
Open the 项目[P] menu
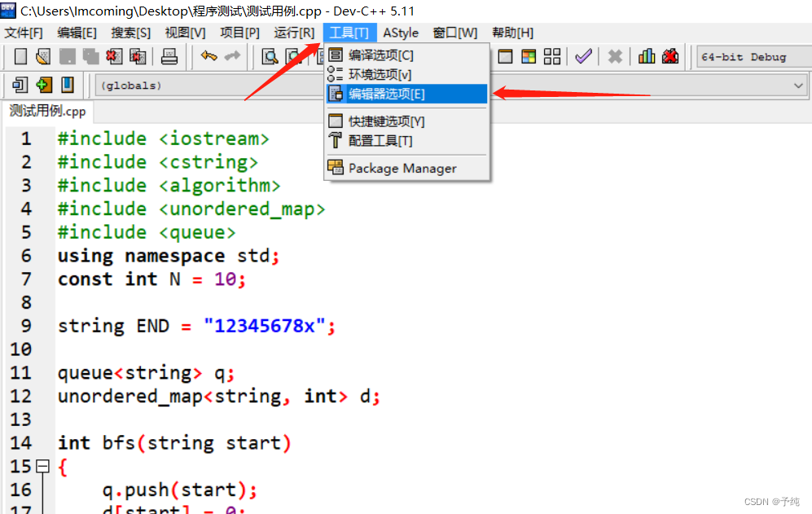(x=239, y=33)
